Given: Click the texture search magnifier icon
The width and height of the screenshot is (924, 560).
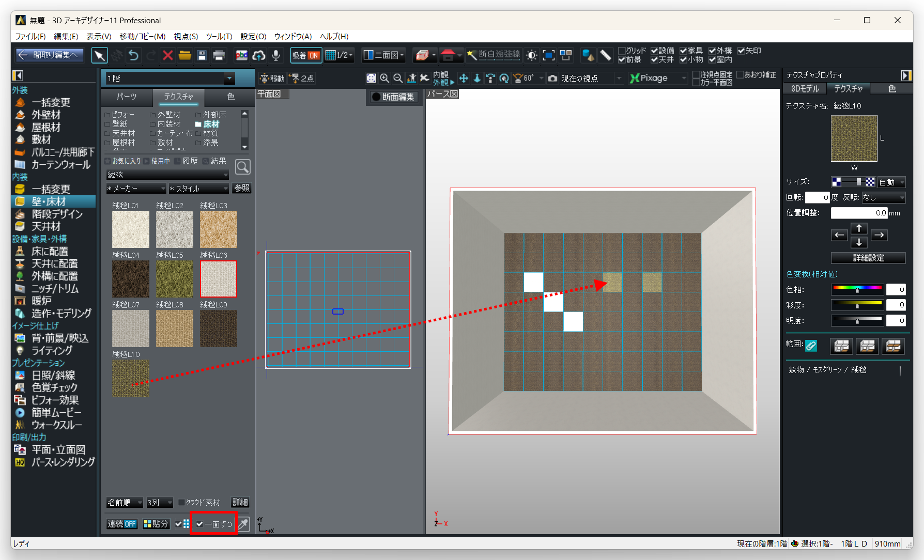Looking at the screenshot, I should [242, 167].
